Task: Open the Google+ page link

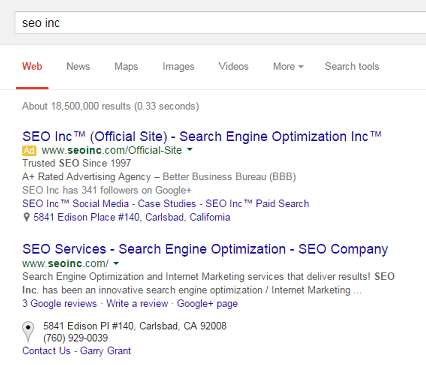Action: click(x=207, y=304)
